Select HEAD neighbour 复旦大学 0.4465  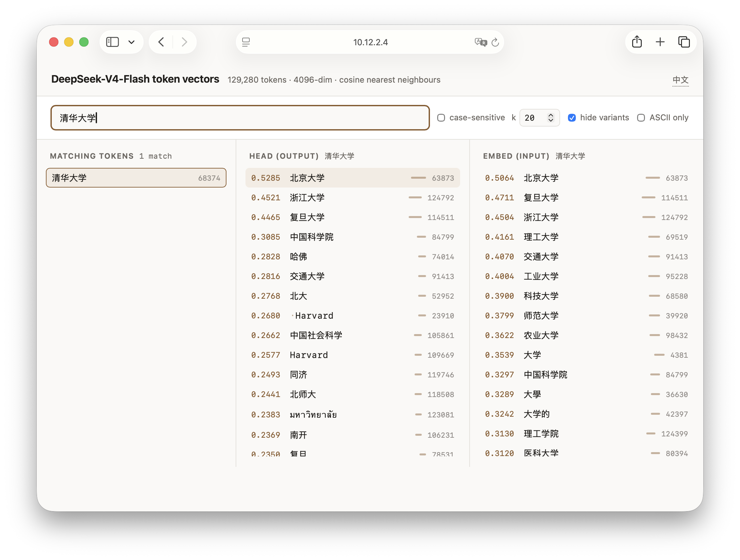point(353,217)
